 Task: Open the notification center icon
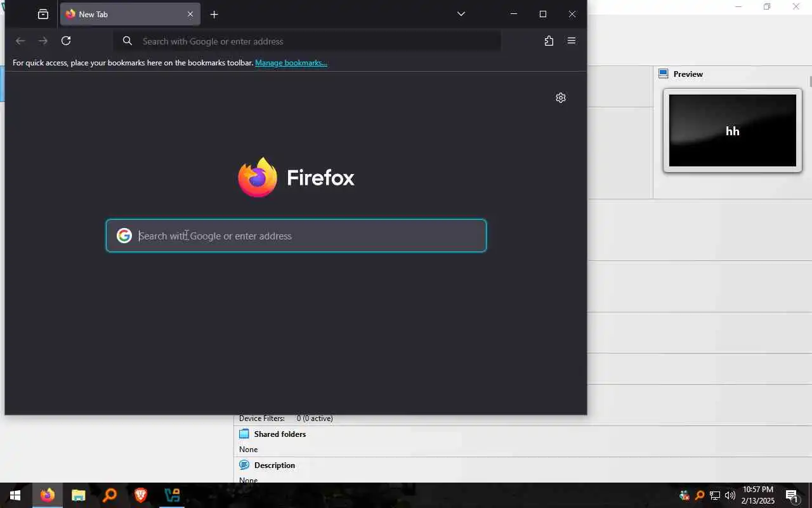pyautogui.click(x=792, y=495)
